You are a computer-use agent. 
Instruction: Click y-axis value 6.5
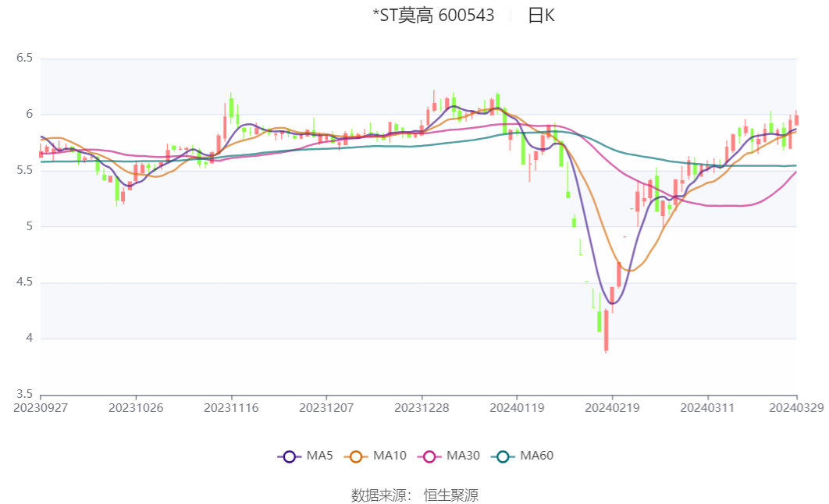click(x=24, y=58)
